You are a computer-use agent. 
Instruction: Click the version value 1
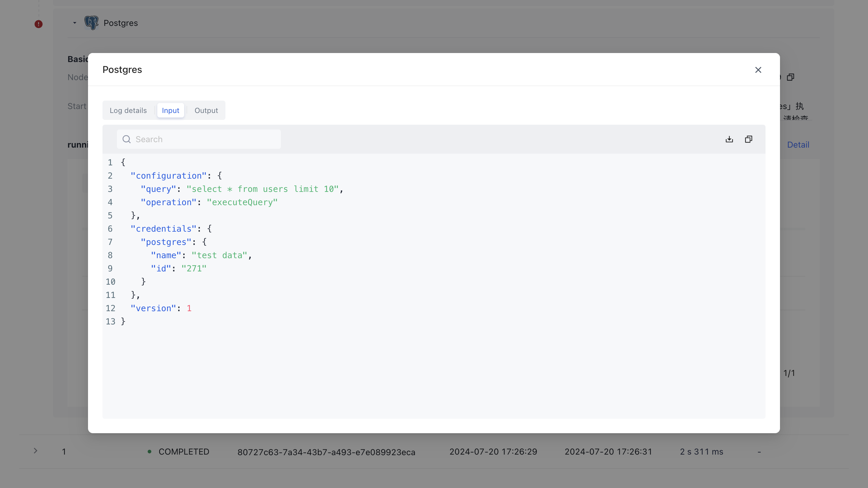(189, 308)
